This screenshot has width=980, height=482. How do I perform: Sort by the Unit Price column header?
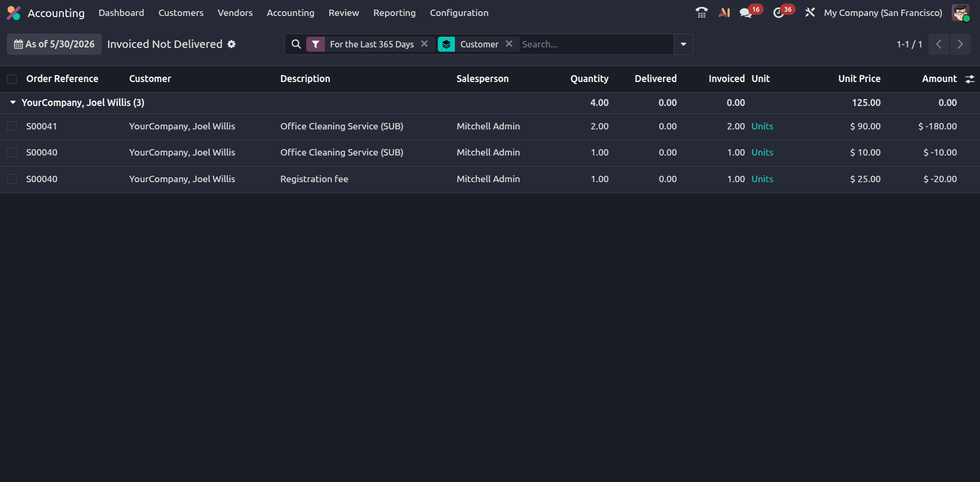(x=859, y=79)
